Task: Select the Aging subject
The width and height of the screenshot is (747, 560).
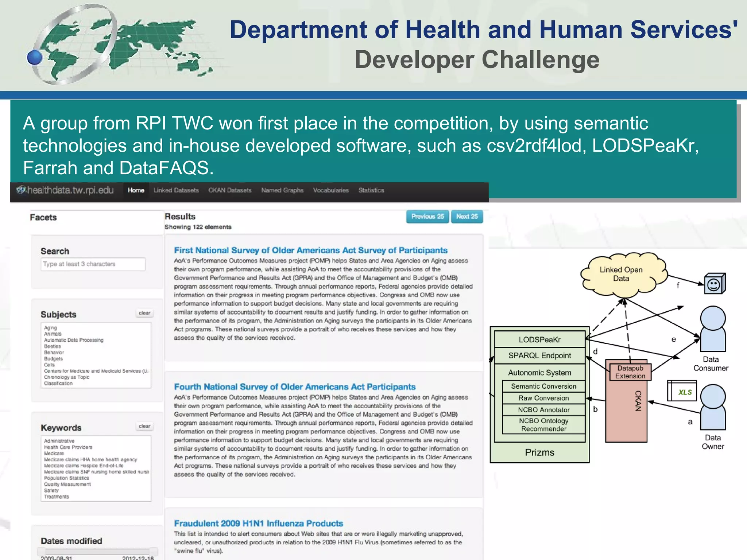Action: coord(50,328)
